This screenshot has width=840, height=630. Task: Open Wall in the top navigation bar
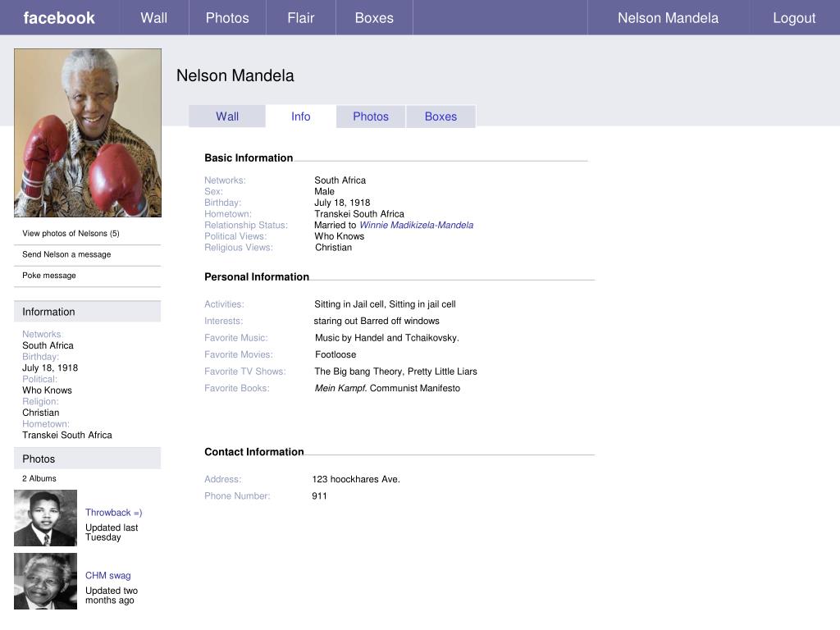153,18
